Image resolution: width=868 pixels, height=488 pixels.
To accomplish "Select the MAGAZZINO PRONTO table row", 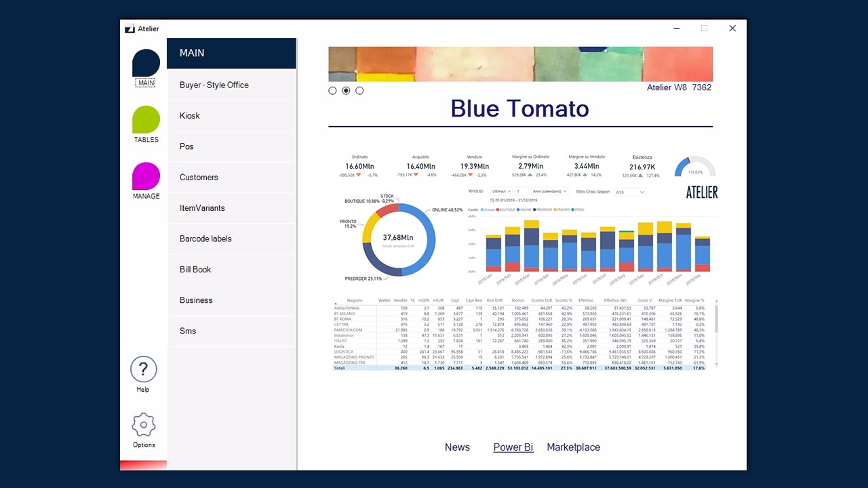I will pyautogui.click(x=519, y=357).
